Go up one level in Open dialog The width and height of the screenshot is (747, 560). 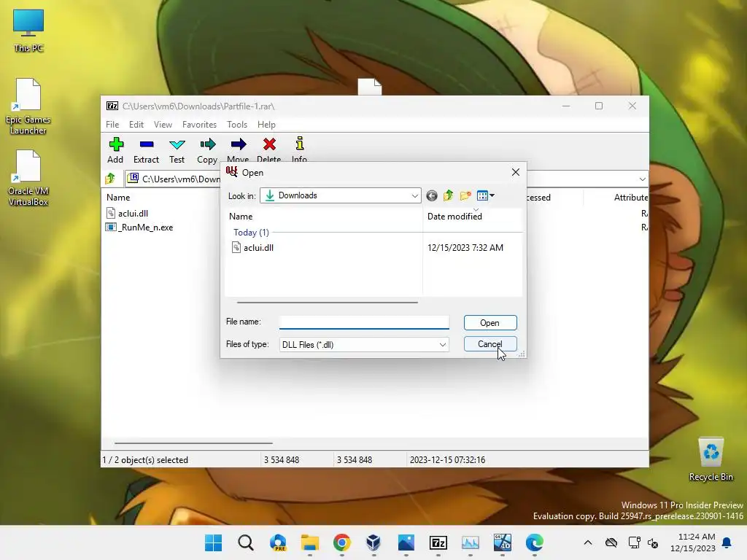[449, 195]
